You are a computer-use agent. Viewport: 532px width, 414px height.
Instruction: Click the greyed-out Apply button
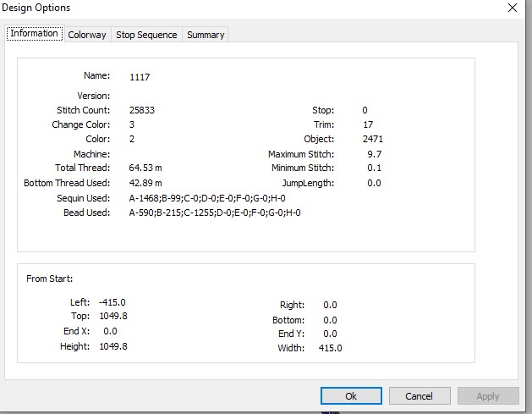(x=488, y=396)
